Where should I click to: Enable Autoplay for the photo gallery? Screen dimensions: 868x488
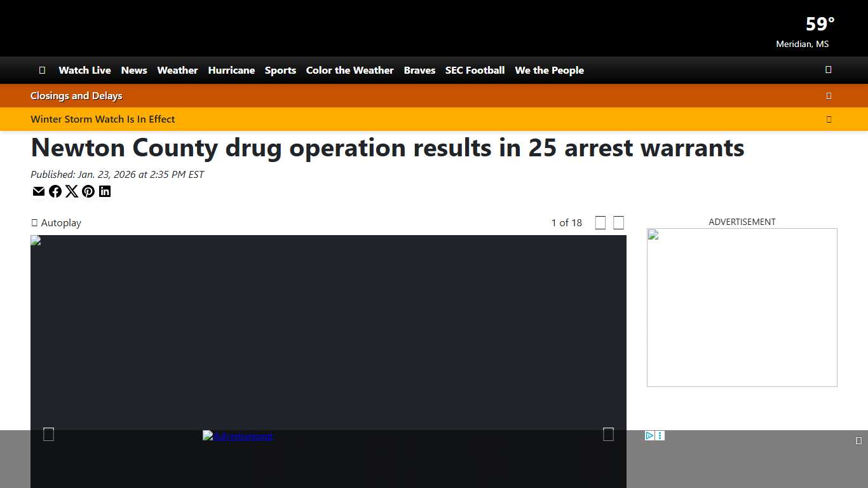click(x=35, y=222)
